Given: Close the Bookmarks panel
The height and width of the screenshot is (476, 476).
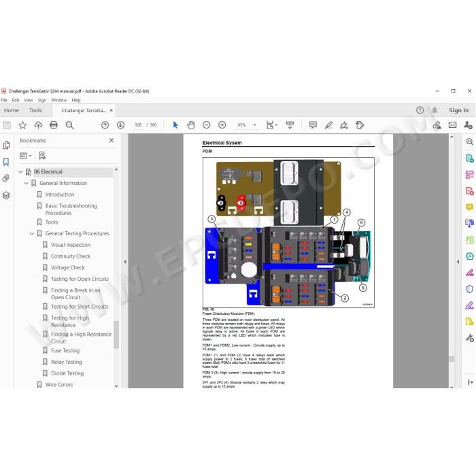Looking at the screenshot, I should tap(112, 140).
